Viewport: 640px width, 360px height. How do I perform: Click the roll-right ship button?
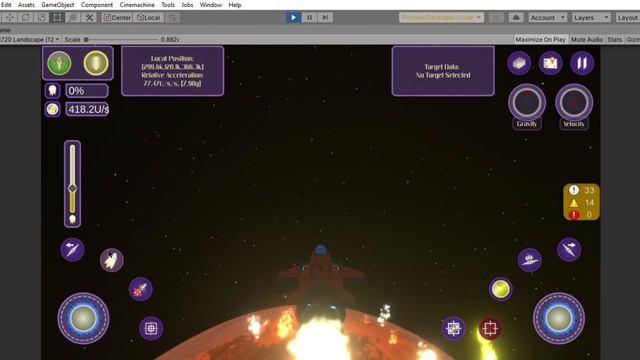569,249
